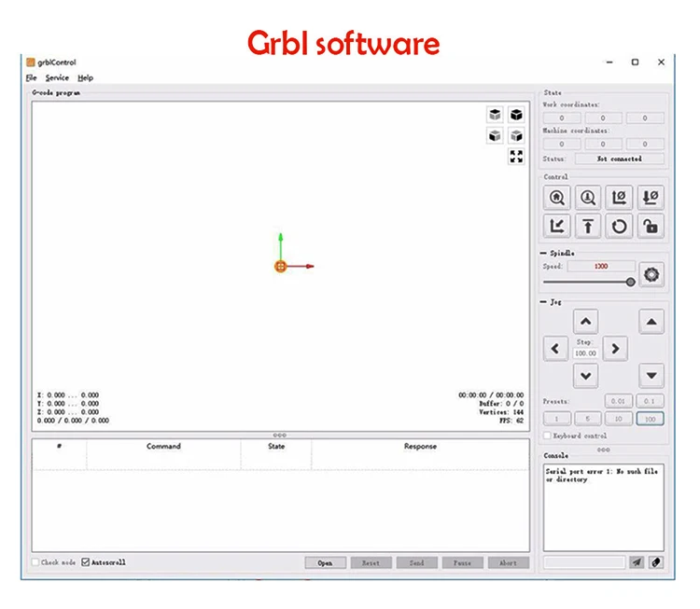Select the 0.01 jog step preset
This screenshot has height=609, width=700.
coord(618,401)
